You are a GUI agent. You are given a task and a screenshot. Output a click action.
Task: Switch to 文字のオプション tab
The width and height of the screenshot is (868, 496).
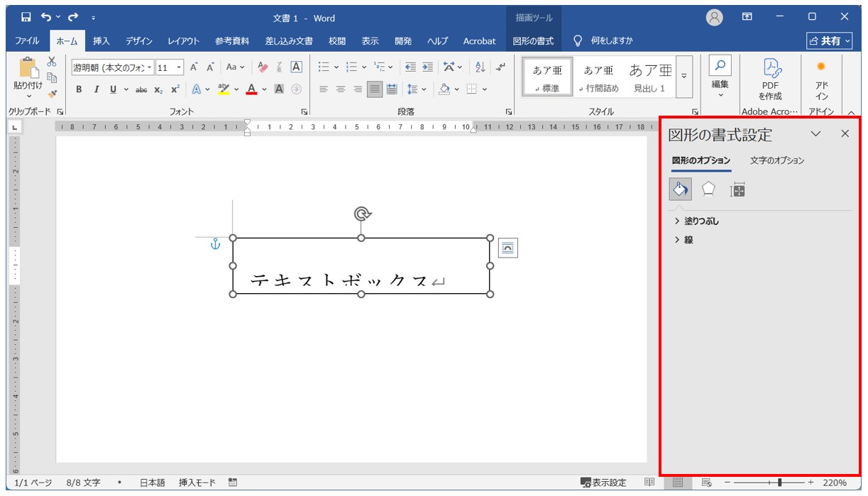[x=777, y=160]
